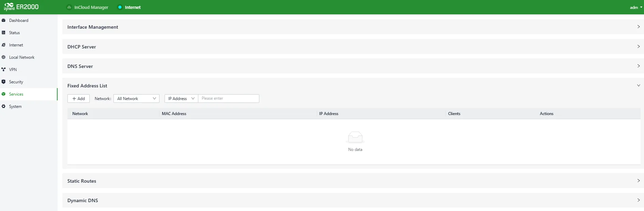Click the Fixed Address List heading

(87, 86)
